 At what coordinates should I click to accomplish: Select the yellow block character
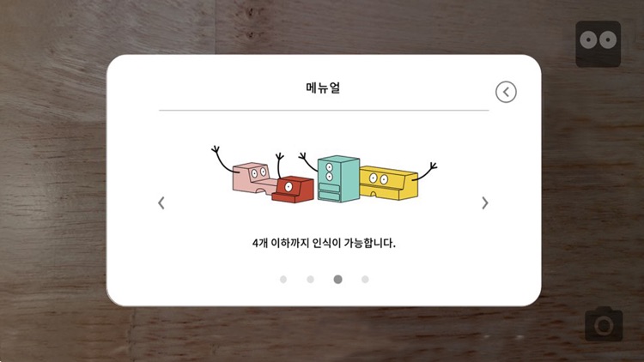388,183
